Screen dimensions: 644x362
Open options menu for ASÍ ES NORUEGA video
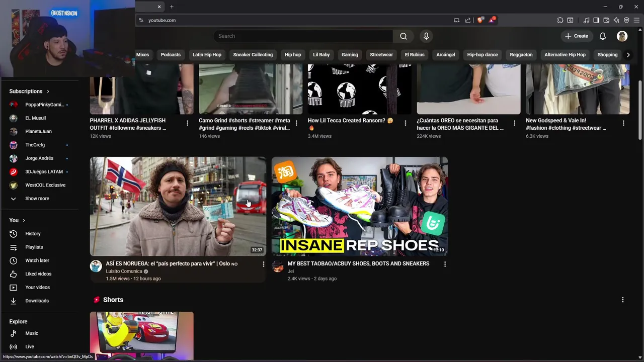[263, 264]
